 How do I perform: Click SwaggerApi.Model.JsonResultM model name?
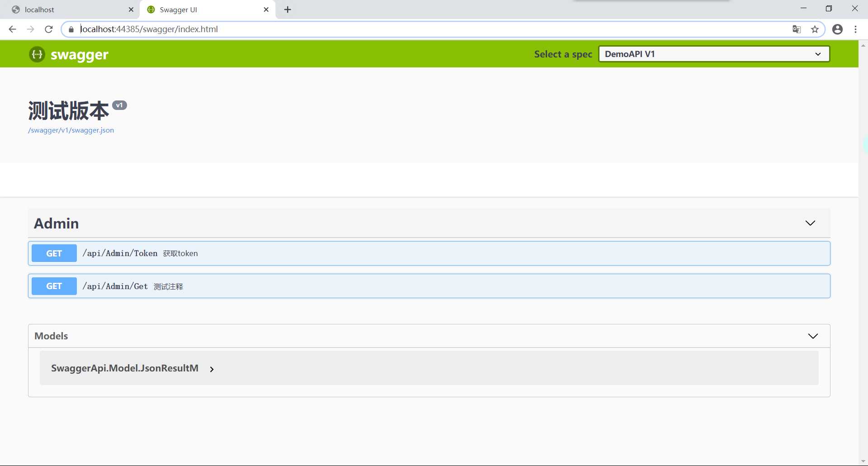125,368
